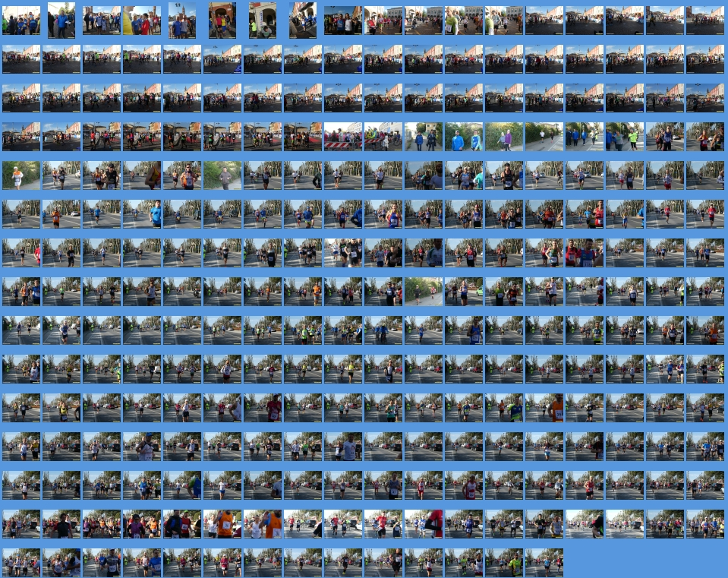
Task: Open the photo with red-and-white barrier tape
Action: [343, 137]
